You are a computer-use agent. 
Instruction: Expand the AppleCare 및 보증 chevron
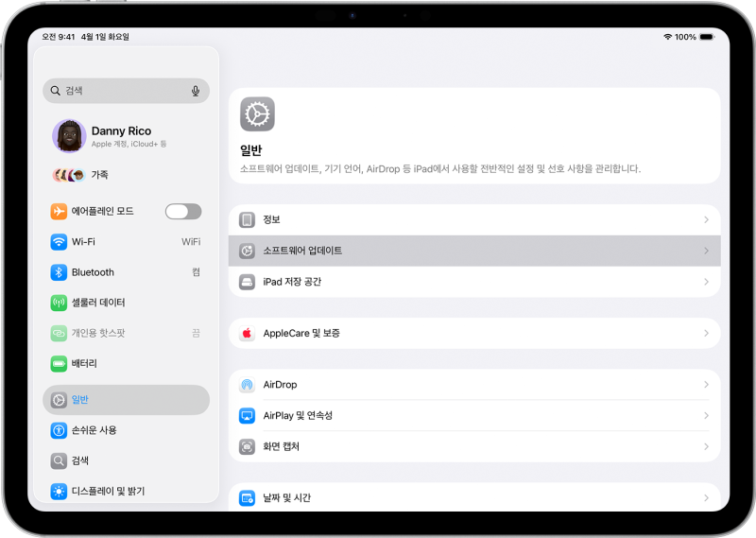click(706, 334)
